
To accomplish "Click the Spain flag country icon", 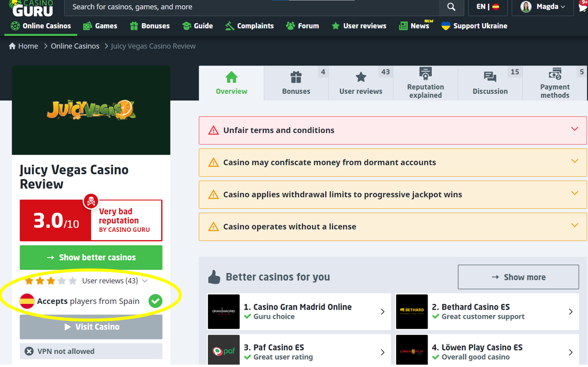I will tap(27, 301).
